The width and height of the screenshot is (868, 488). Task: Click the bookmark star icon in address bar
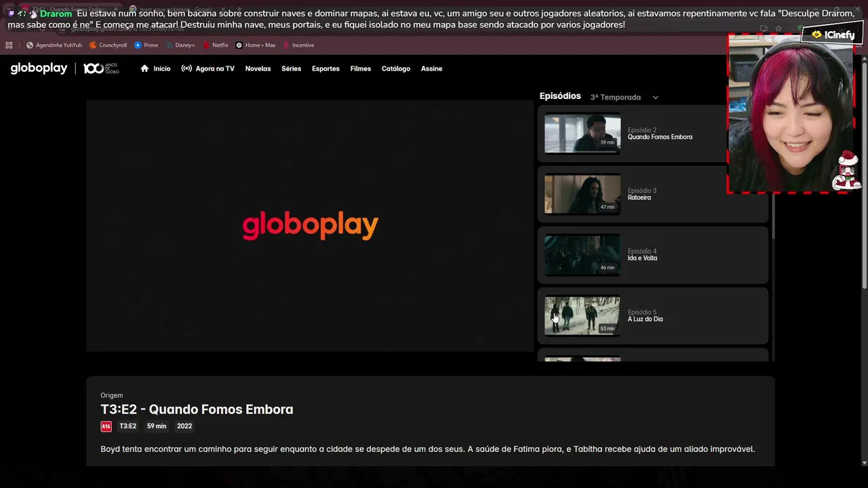778,28
